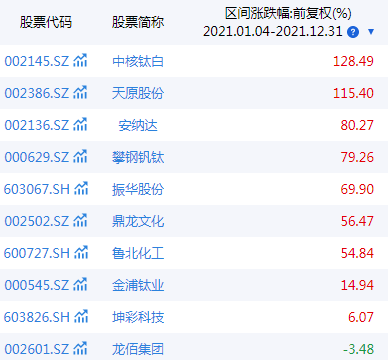Open stock link 坤彩科技

pyautogui.click(x=138, y=317)
